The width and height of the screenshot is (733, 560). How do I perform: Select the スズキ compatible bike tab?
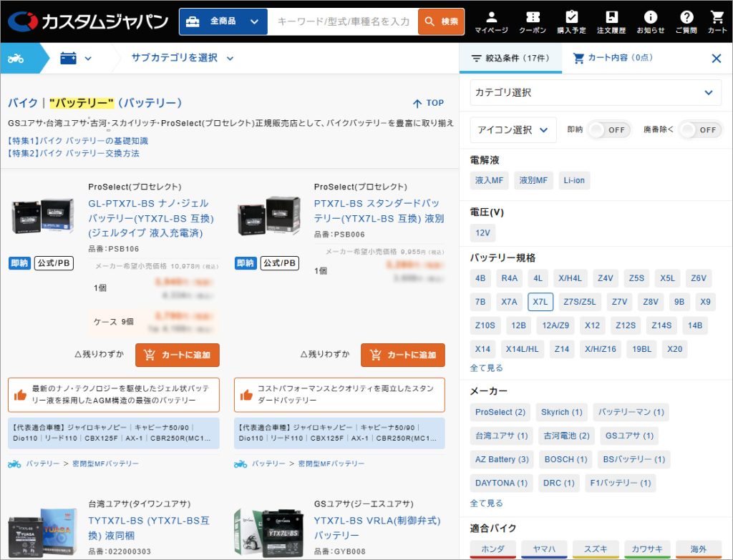click(596, 549)
